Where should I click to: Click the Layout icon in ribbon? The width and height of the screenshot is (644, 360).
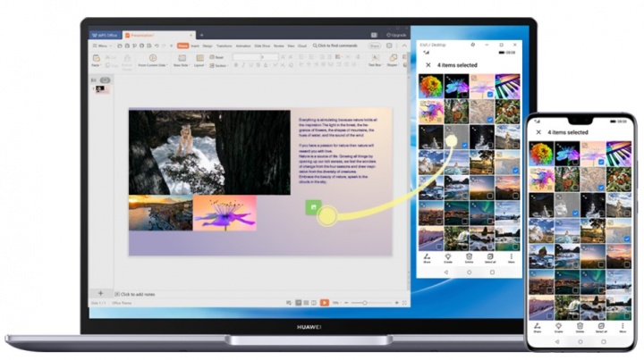(x=199, y=58)
